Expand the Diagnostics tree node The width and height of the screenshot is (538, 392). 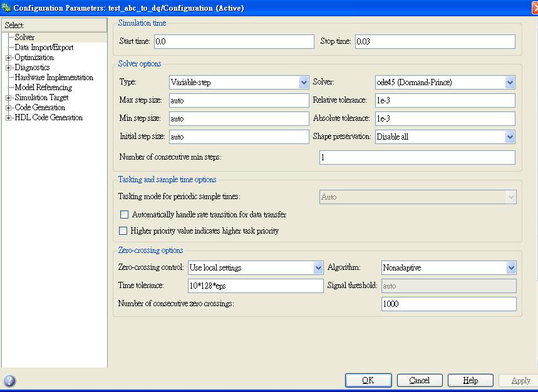tap(9, 68)
